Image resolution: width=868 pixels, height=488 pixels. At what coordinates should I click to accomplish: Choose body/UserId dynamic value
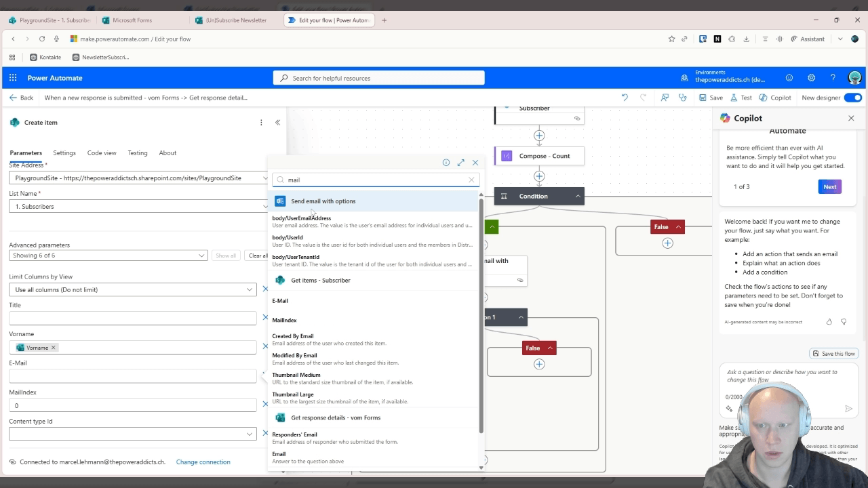pyautogui.click(x=372, y=241)
